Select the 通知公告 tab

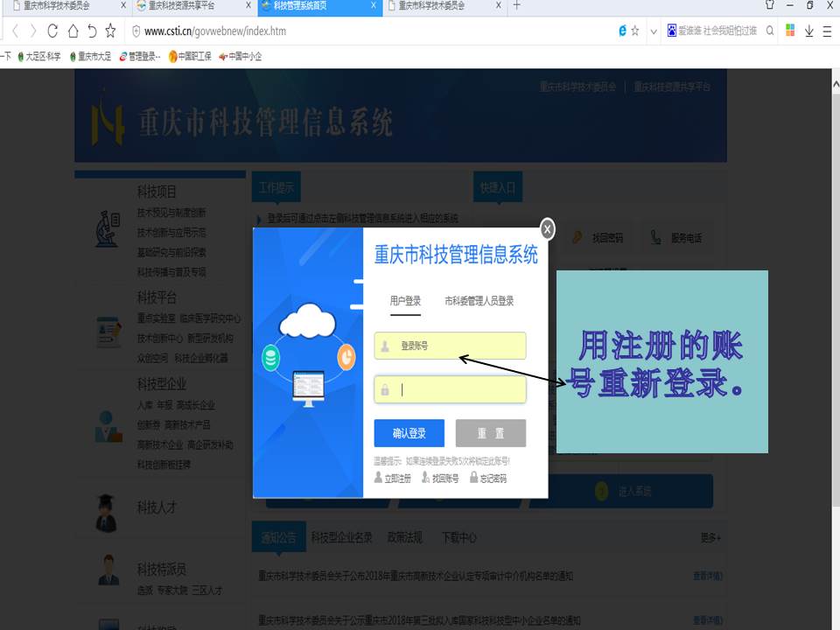(x=278, y=537)
